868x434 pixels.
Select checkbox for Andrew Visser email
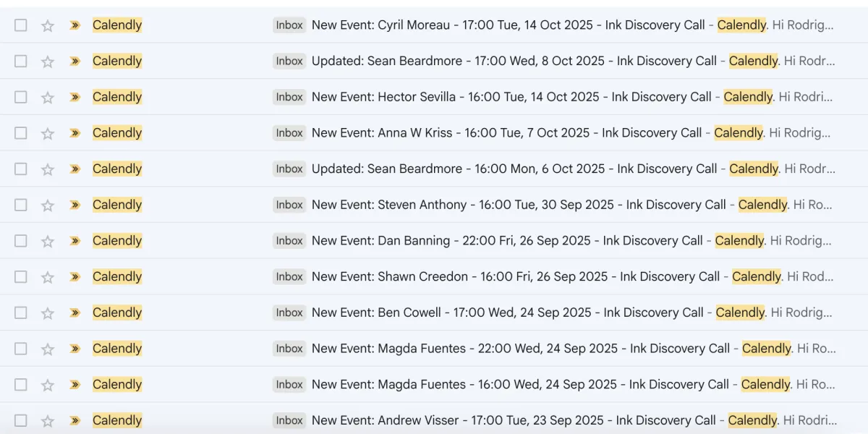click(x=21, y=420)
